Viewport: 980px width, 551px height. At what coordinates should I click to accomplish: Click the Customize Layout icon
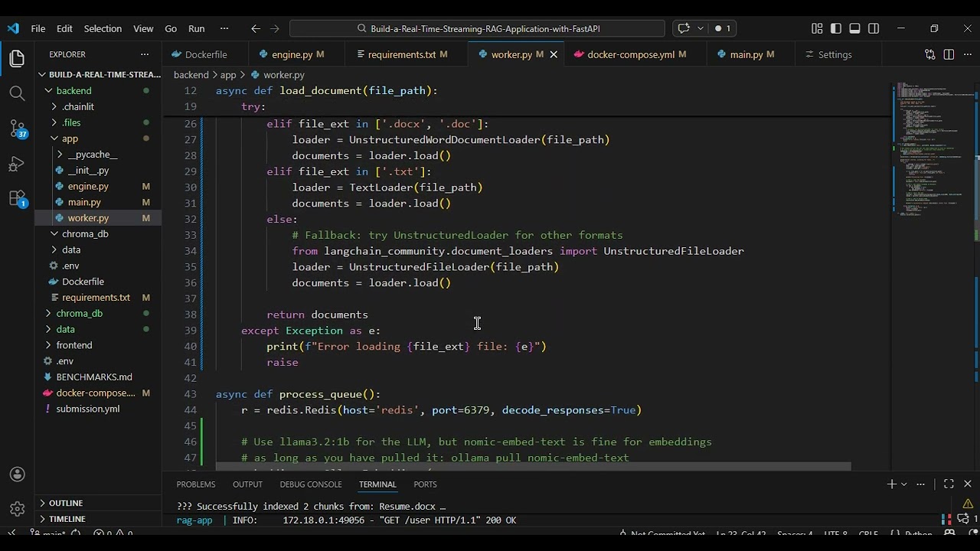click(817, 28)
